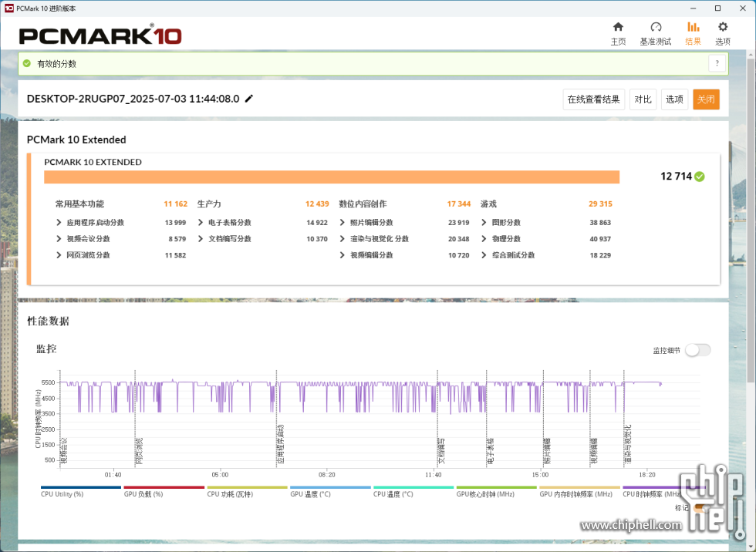The height and width of the screenshot is (552, 756).
Task: Click the pencil icon to rename result
Action: point(248,99)
